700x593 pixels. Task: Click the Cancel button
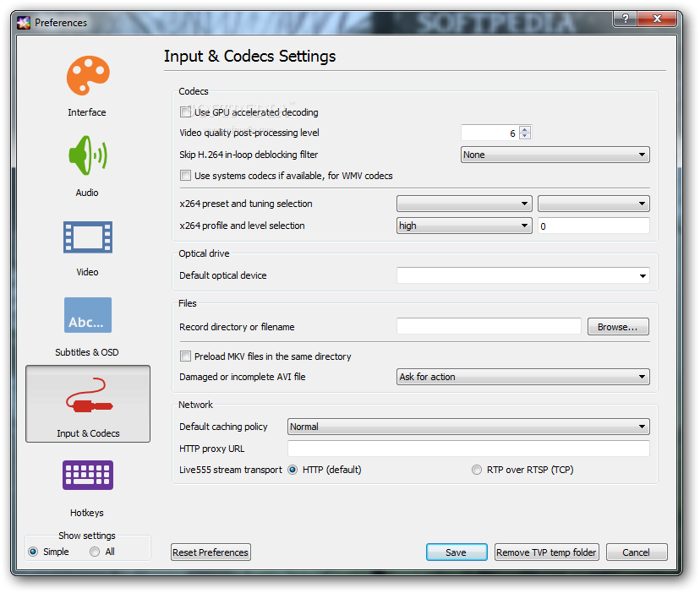tap(637, 552)
